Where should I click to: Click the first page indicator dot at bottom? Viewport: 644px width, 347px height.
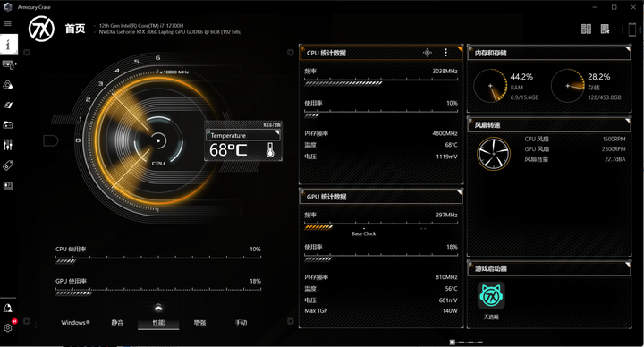tap(453, 342)
